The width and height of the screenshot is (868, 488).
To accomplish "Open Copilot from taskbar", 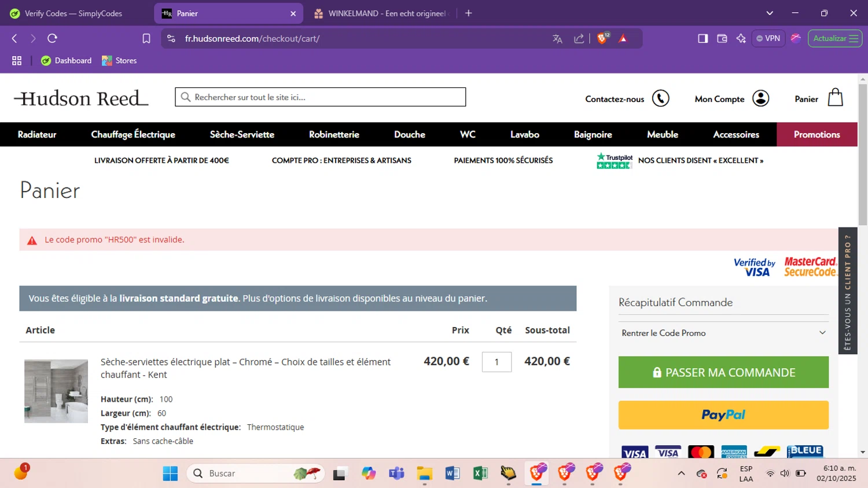I will [369, 474].
